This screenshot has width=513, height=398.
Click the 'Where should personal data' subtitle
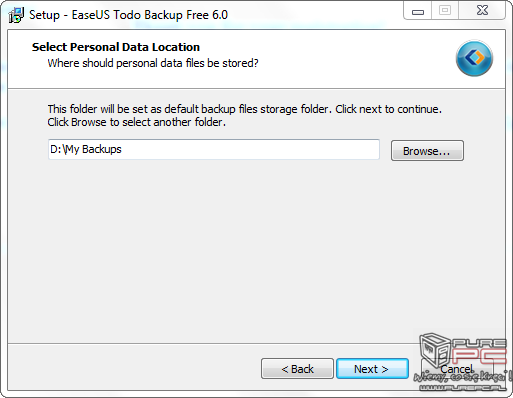(x=153, y=63)
